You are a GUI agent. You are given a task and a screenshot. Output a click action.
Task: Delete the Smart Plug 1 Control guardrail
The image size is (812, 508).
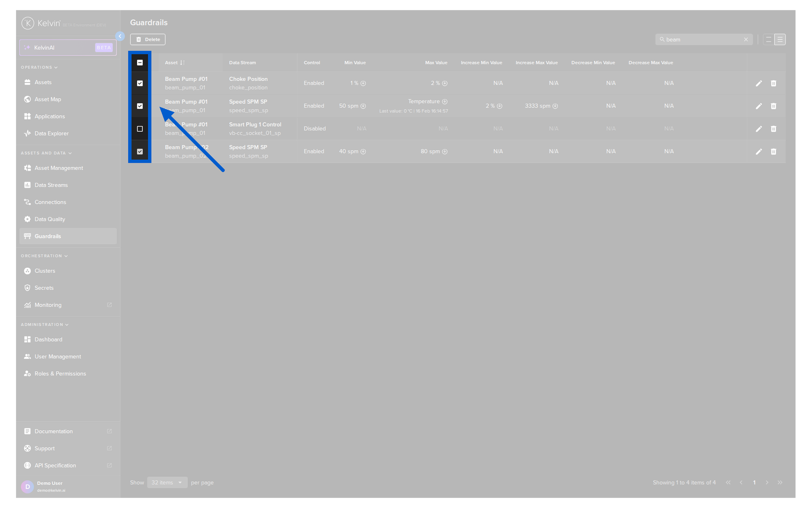(774, 129)
